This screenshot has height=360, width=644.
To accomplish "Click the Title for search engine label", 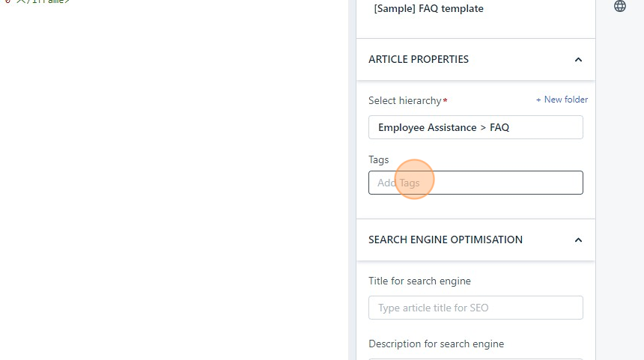I will click(x=419, y=281).
